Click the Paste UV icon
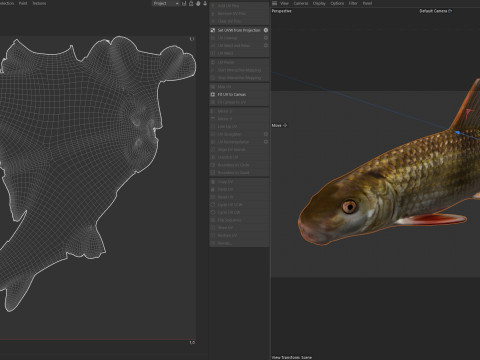 click(213, 189)
